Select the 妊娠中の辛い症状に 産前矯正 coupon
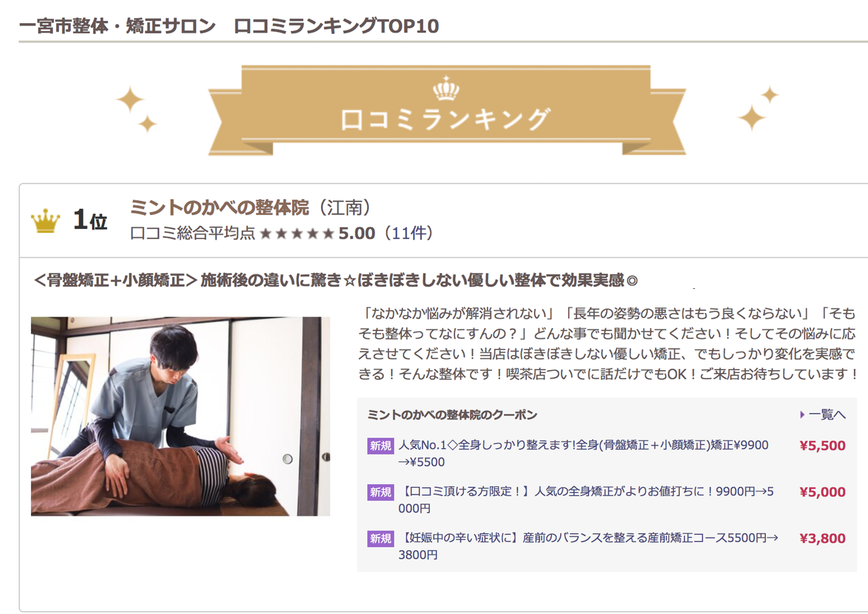 pos(588,546)
